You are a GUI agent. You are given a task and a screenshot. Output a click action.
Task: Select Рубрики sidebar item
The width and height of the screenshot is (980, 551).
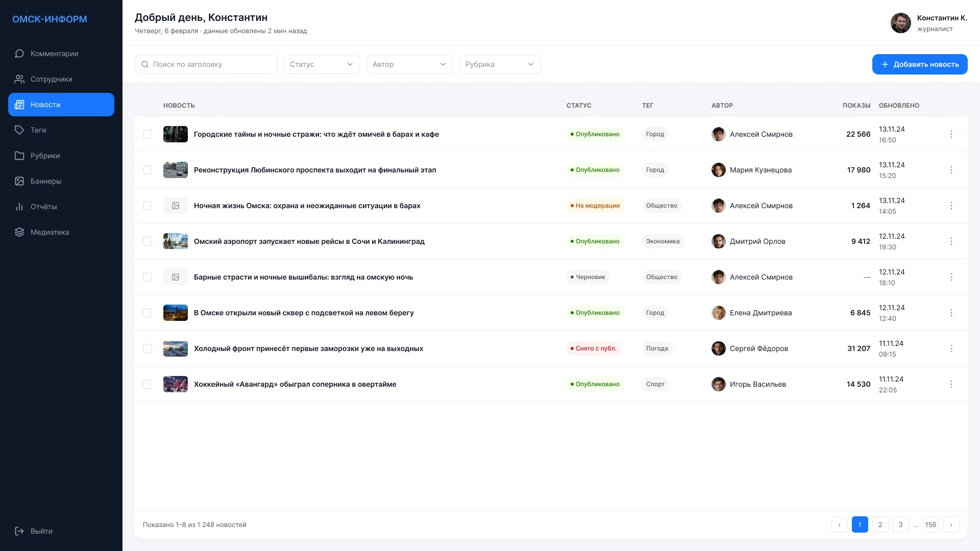[x=61, y=156]
